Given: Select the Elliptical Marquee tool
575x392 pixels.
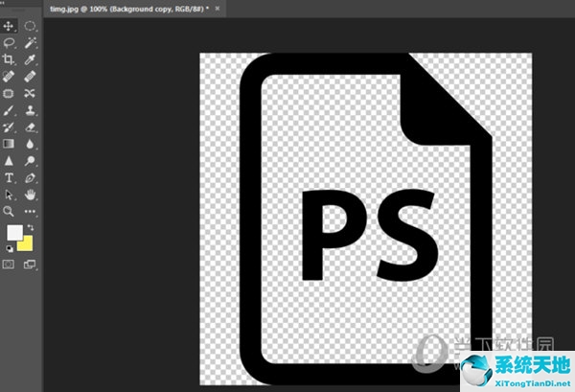Looking at the screenshot, I should pos(31,26).
